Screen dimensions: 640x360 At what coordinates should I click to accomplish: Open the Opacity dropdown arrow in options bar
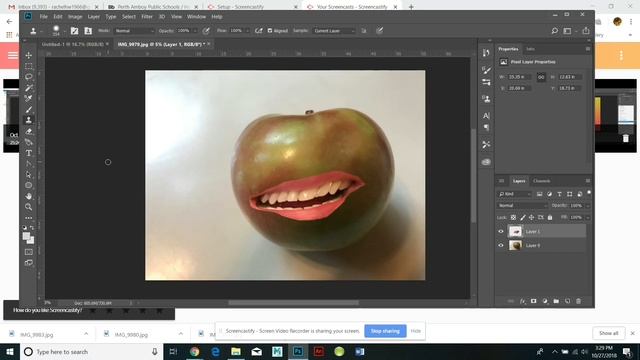click(x=195, y=31)
